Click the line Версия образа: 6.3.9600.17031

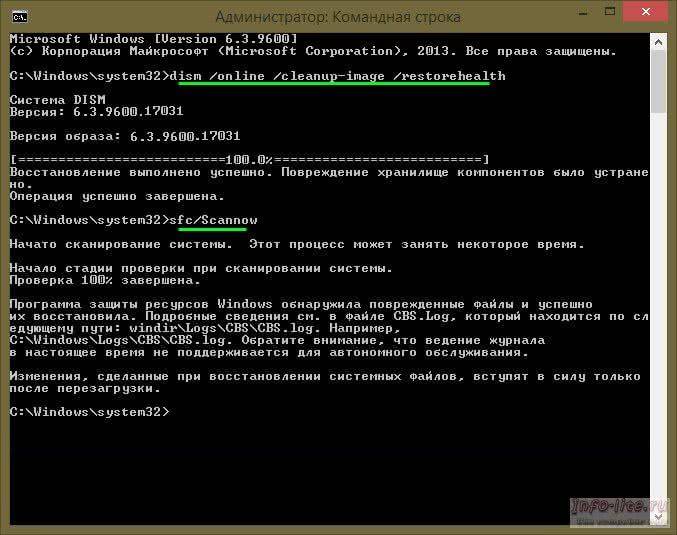pyautogui.click(x=125, y=136)
